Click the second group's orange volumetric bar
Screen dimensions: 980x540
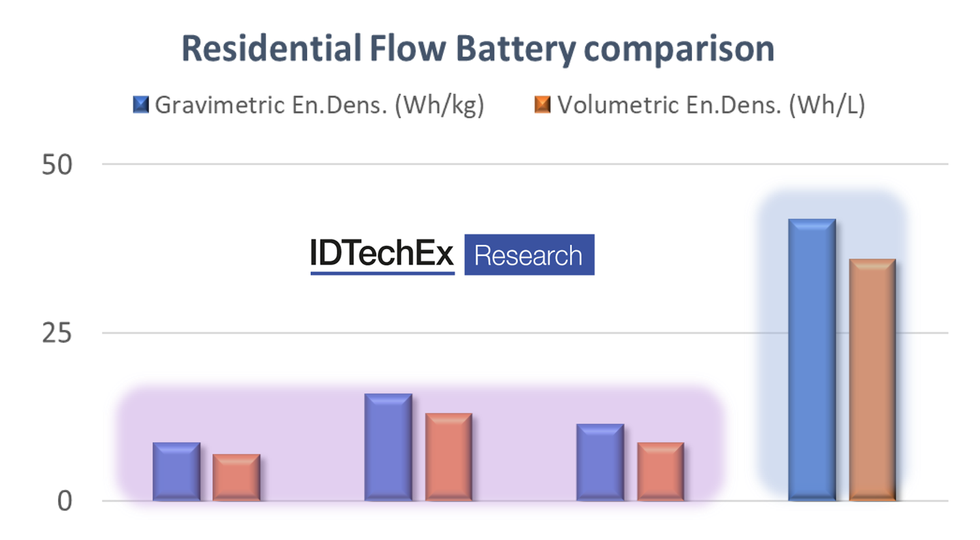[448, 458]
